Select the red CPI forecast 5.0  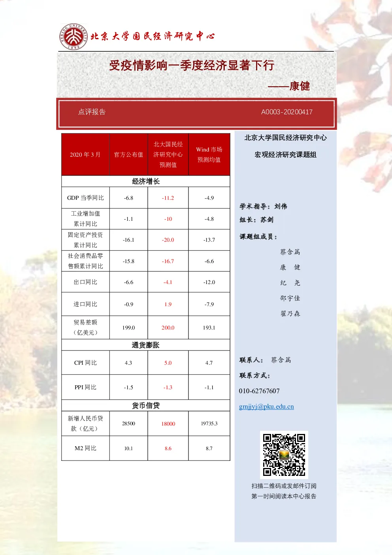pyautogui.click(x=168, y=363)
